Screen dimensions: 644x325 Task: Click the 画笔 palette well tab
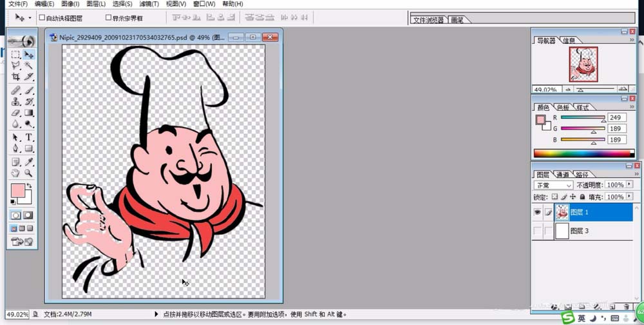coord(457,20)
